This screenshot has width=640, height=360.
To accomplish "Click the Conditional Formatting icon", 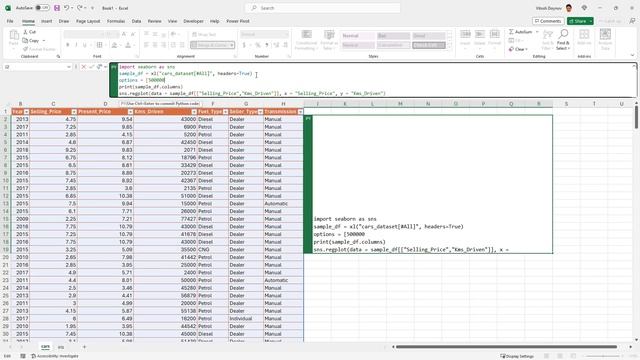I will pyautogui.click(x=307, y=35).
